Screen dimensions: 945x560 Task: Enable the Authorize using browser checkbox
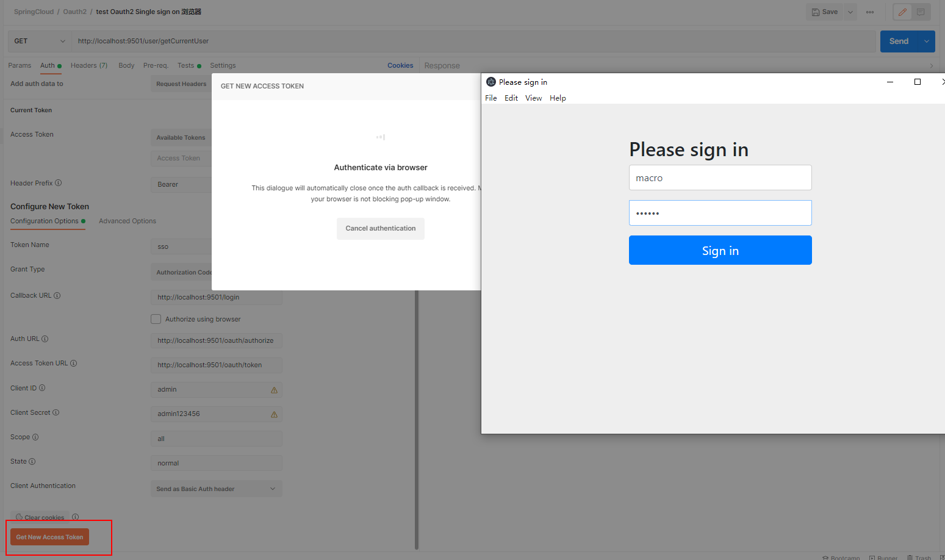point(156,319)
